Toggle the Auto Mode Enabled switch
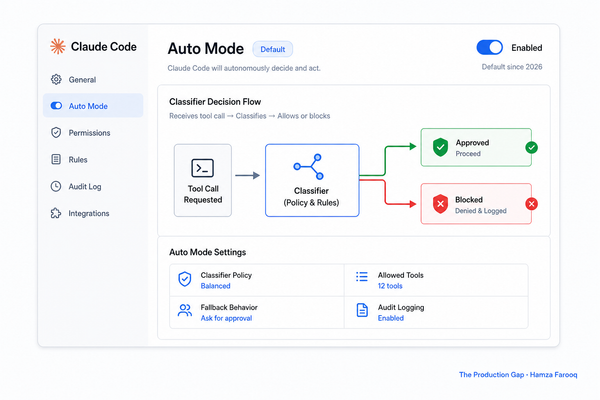Screen dimensions: 600x400 (x=489, y=47)
